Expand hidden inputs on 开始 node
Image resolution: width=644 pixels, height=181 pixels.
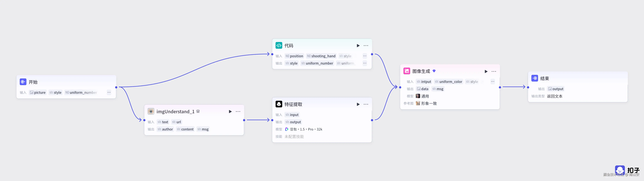109,93
